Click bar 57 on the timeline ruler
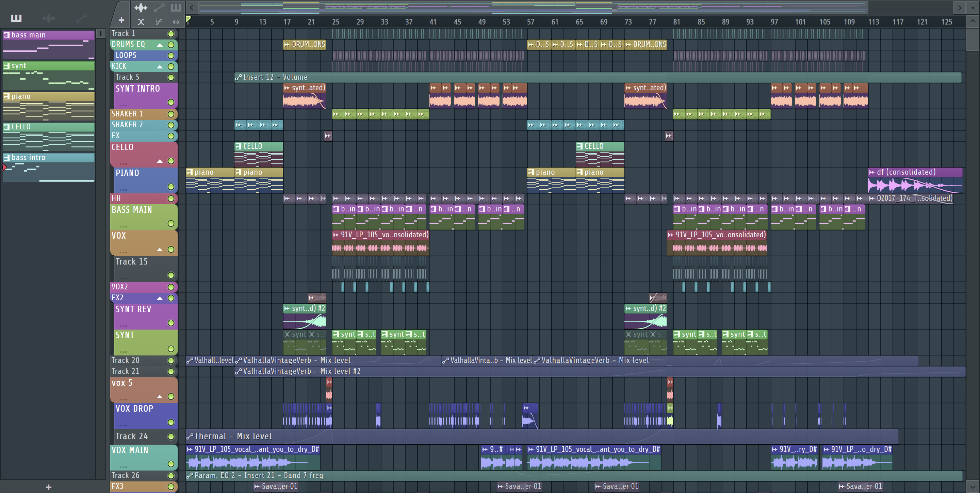 530,22
